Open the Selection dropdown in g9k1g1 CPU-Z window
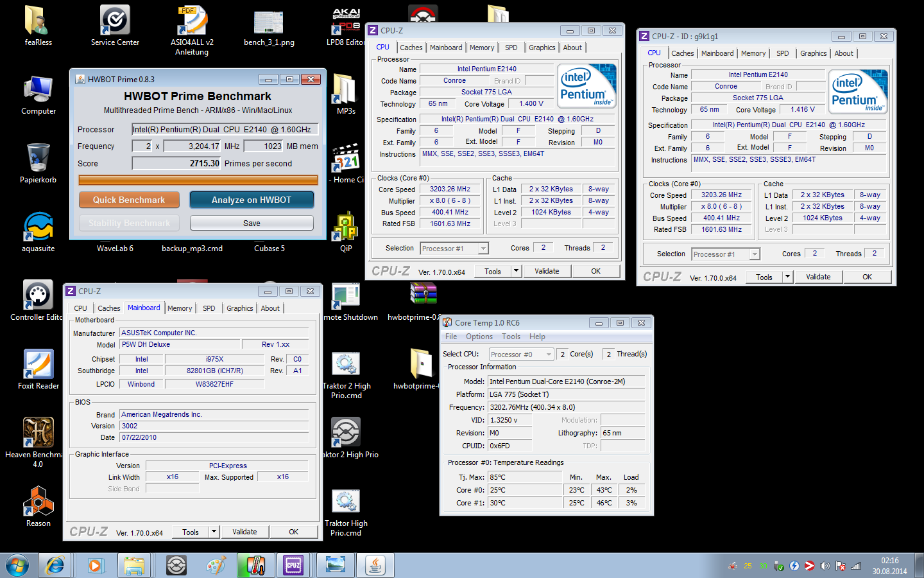 pos(726,254)
